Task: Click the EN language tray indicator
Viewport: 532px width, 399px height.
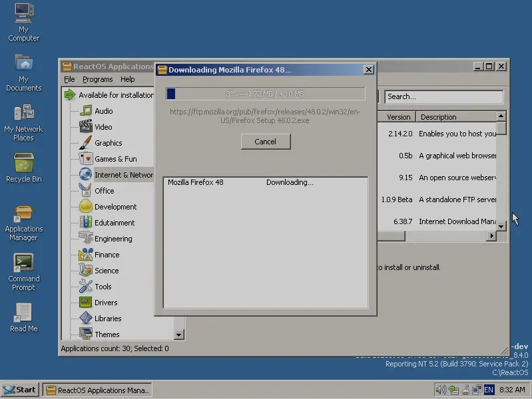Action: click(x=489, y=390)
